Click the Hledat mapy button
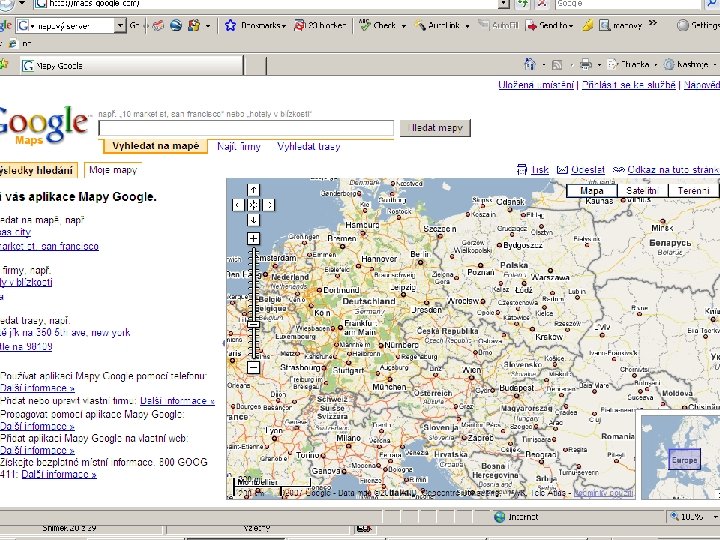The image size is (720, 540). point(435,128)
